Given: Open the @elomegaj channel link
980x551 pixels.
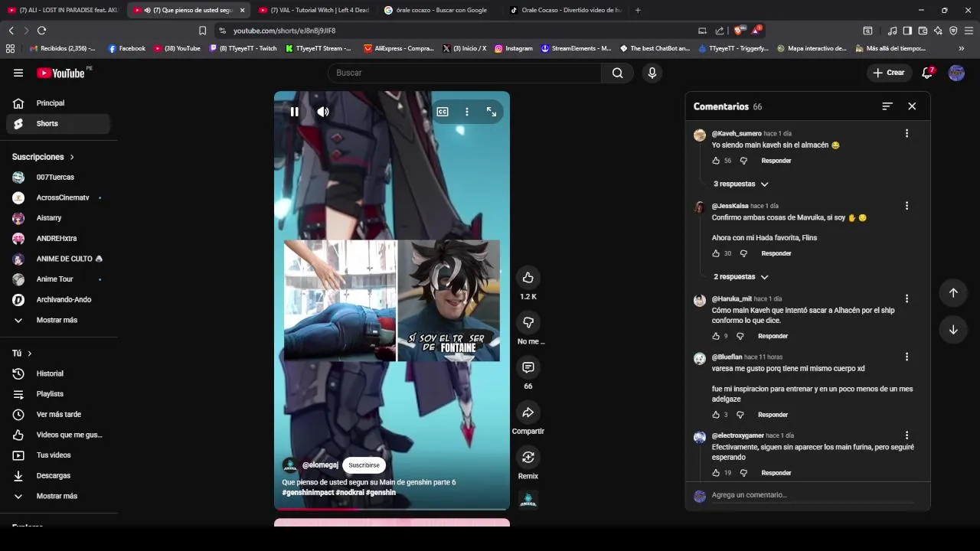Looking at the screenshot, I should coord(320,465).
